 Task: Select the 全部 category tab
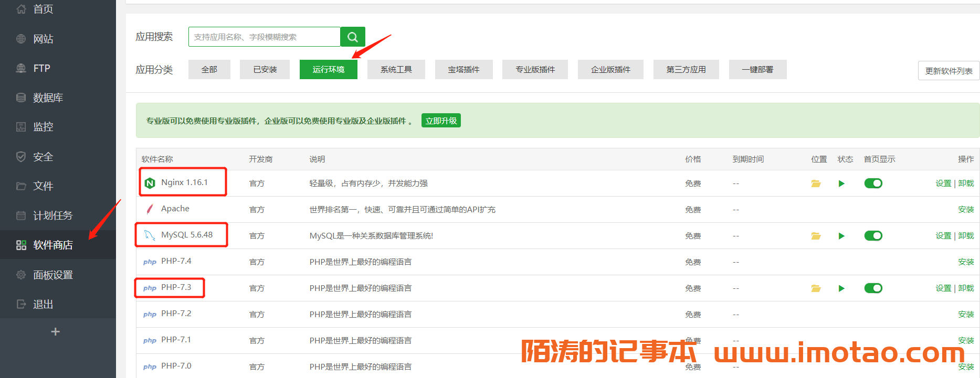(x=209, y=69)
